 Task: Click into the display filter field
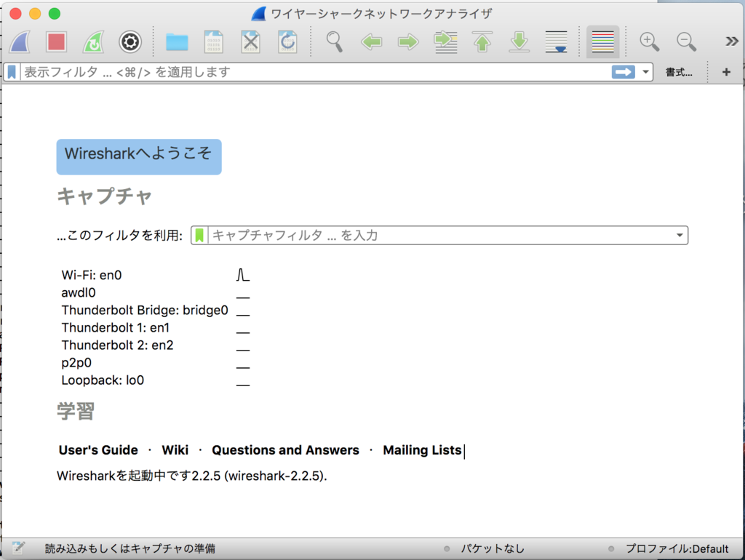click(x=315, y=72)
